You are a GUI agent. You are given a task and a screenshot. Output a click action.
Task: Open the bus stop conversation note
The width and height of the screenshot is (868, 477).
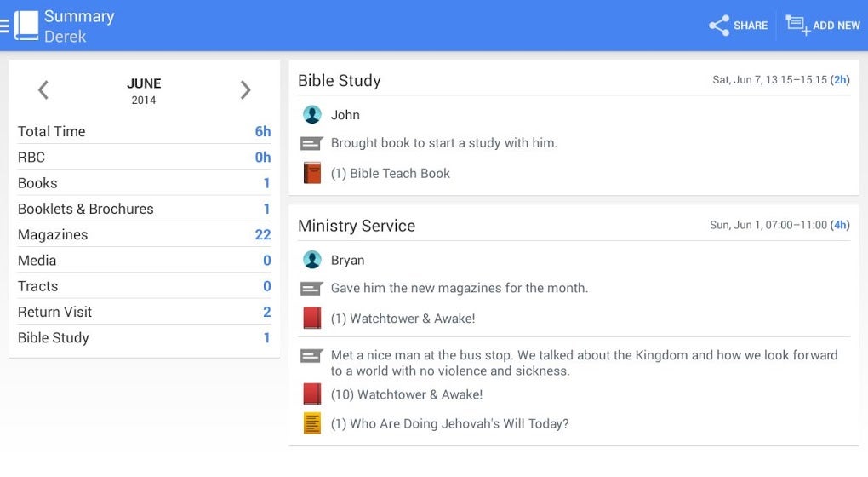(x=584, y=363)
